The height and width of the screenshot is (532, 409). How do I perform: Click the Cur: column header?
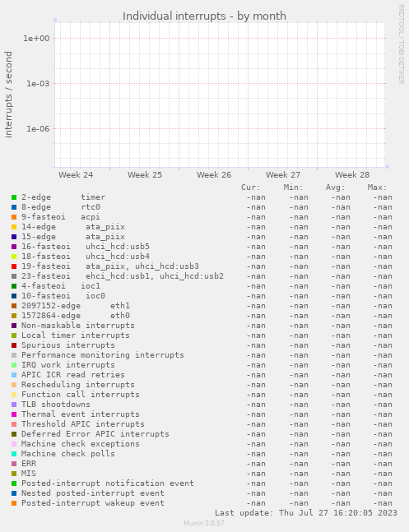[251, 187]
